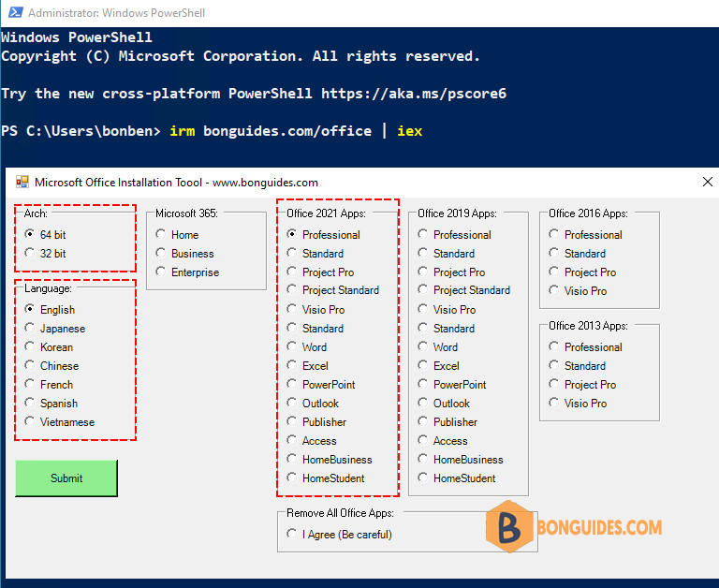Click the PowerShell window title text
Image resolution: width=719 pixels, height=588 pixels.
coord(116,13)
